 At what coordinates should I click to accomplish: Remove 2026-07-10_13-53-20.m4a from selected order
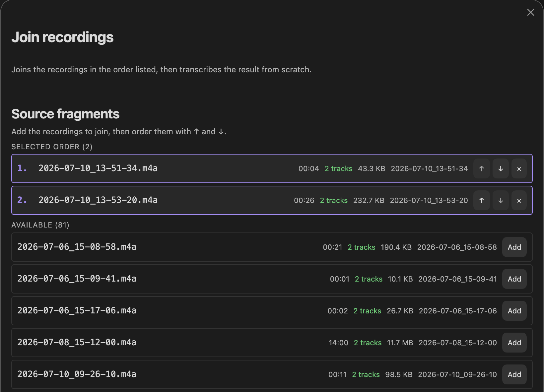pyautogui.click(x=519, y=200)
